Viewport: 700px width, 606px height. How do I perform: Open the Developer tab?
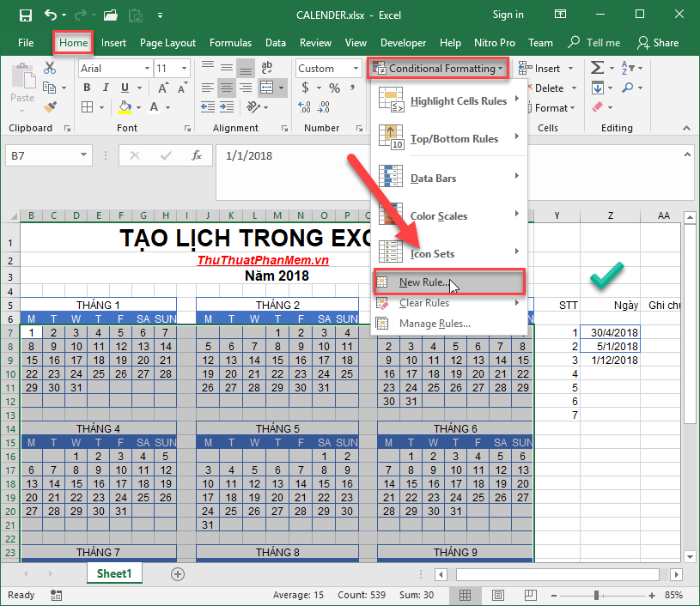click(x=403, y=42)
